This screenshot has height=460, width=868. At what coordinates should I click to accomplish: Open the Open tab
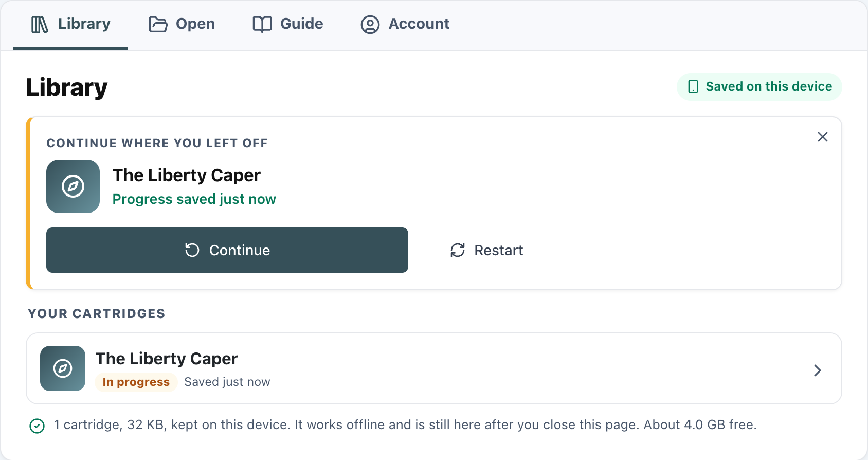pyautogui.click(x=182, y=24)
